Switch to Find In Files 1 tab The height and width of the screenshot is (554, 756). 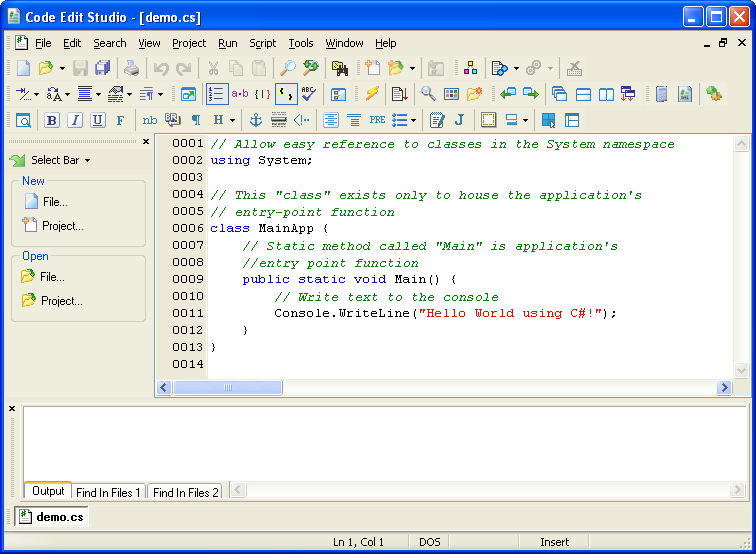[109, 492]
